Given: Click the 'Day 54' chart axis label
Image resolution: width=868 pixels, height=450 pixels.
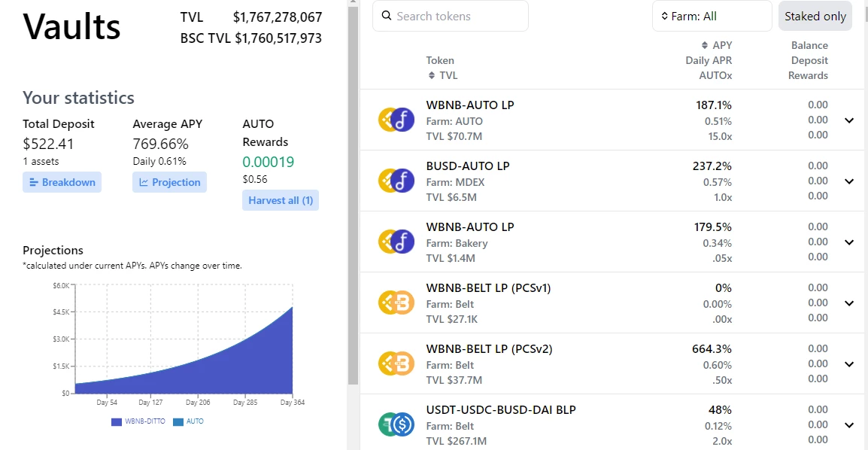Looking at the screenshot, I should [107, 403].
